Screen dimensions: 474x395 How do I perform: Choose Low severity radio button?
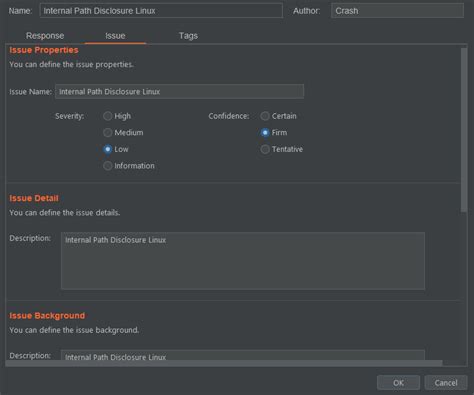coord(107,149)
